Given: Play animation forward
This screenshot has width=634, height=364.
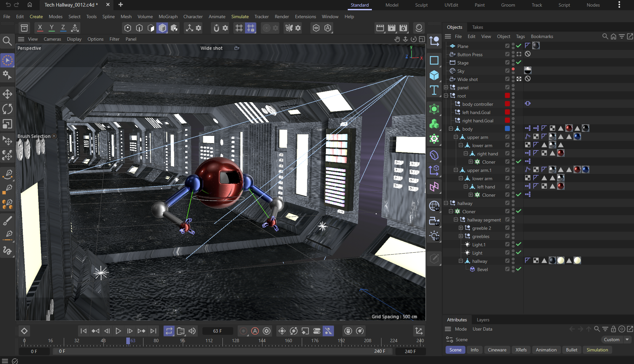Looking at the screenshot, I should [118, 331].
